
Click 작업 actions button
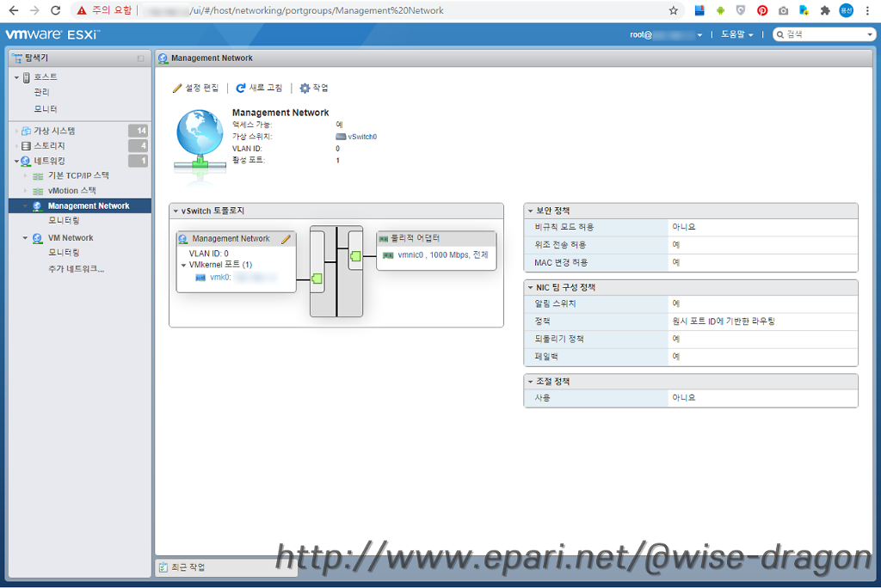tap(314, 89)
